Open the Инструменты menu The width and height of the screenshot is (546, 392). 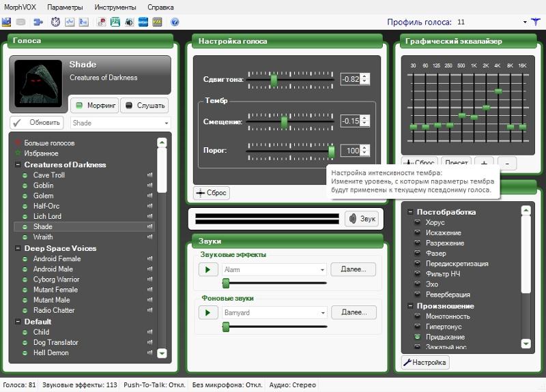click(115, 7)
